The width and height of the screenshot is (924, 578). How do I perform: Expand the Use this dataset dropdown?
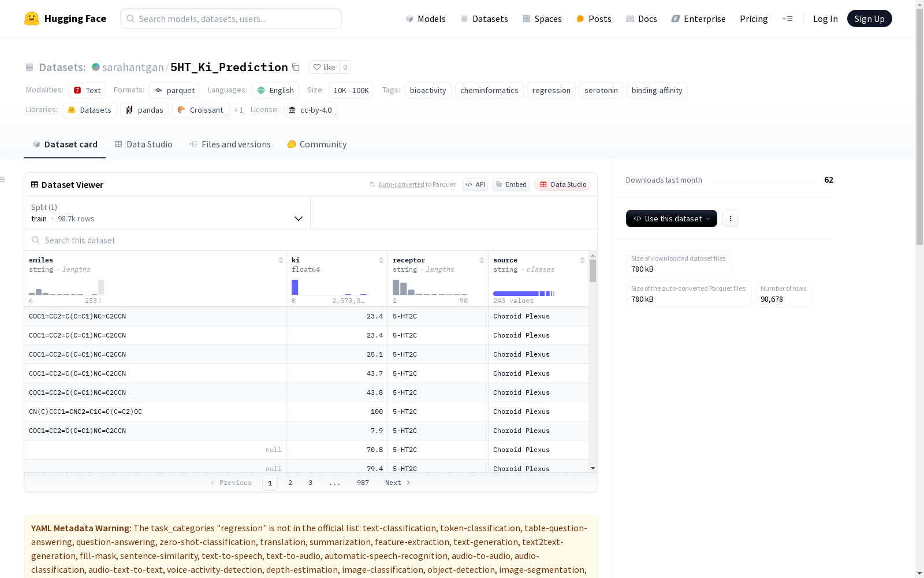(672, 218)
